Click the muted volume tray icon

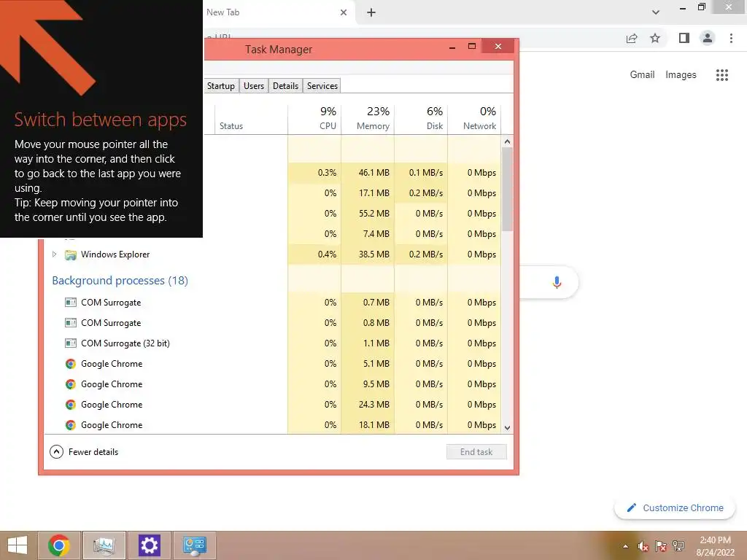[643, 545]
